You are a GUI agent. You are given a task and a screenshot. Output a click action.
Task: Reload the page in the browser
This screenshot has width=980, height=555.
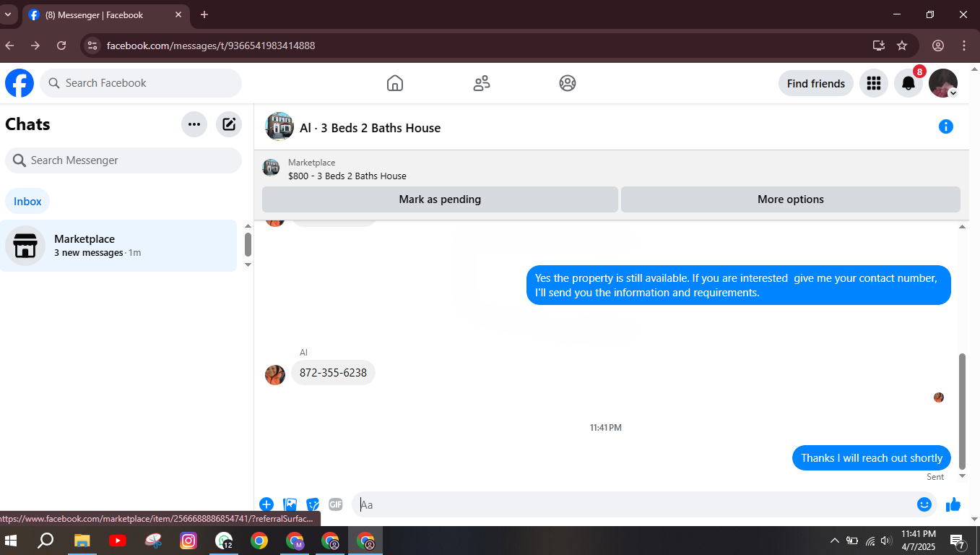(x=61, y=46)
